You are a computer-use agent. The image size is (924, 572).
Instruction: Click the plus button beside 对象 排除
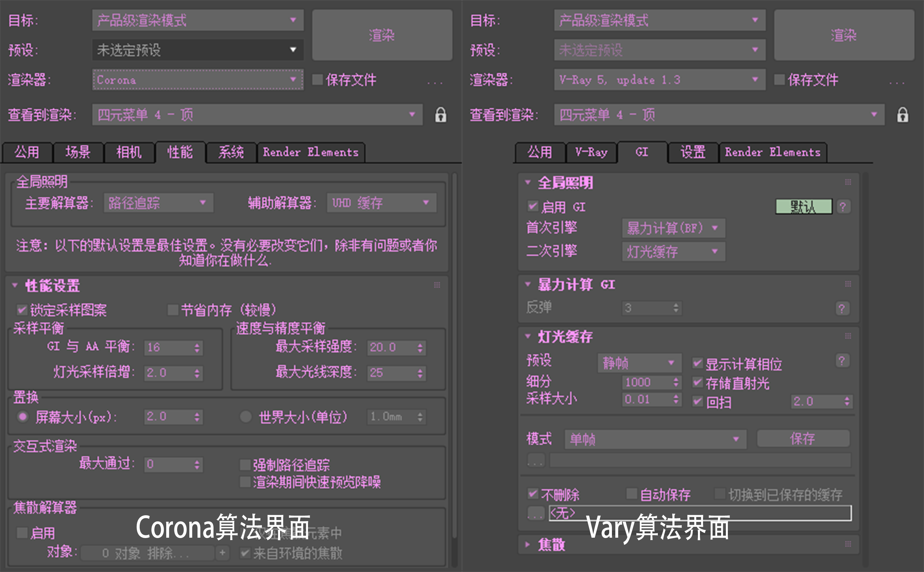(223, 553)
